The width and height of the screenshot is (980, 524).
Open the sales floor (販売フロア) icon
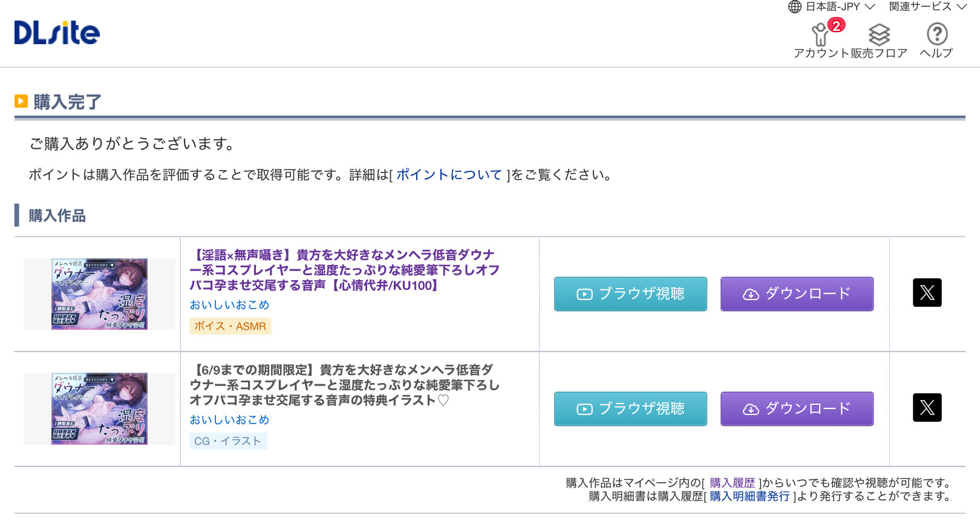[879, 35]
